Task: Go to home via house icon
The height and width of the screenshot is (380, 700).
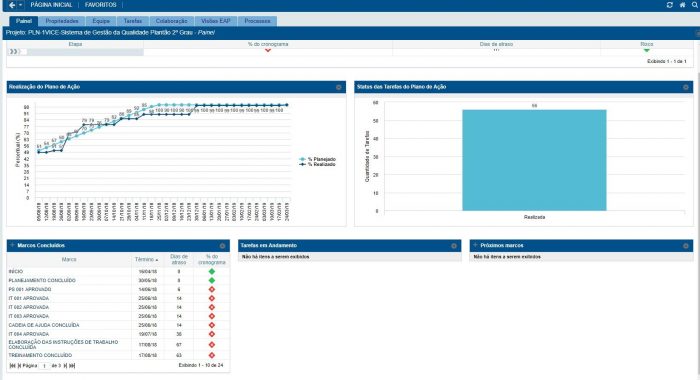Action: (682, 5)
